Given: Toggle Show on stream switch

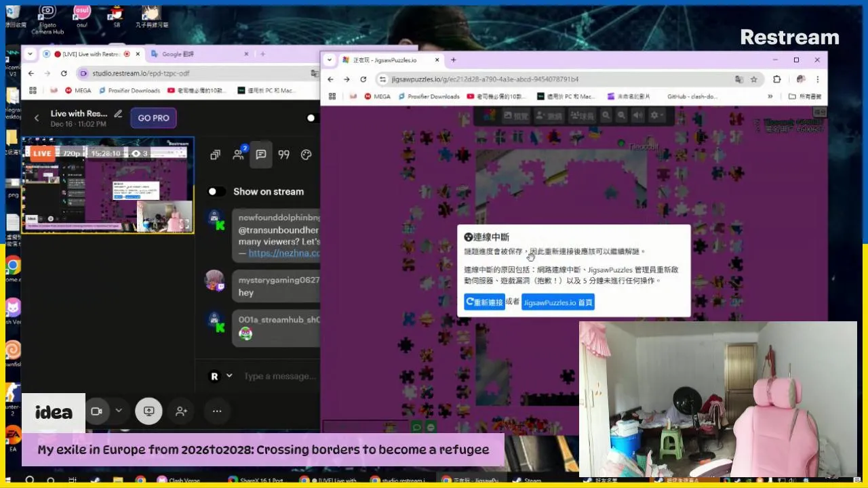Looking at the screenshot, I should click(216, 192).
